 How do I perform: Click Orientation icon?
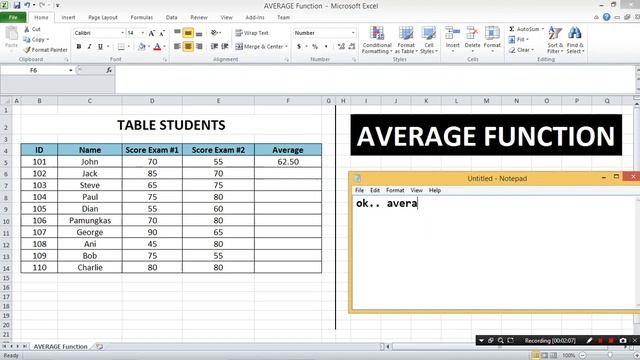pos(214,33)
